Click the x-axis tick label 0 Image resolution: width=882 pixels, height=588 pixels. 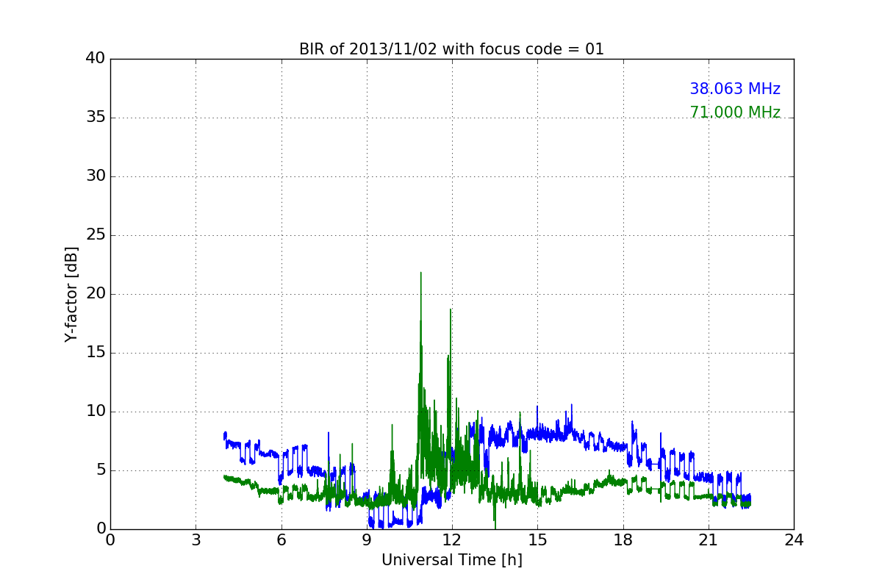[110, 540]
